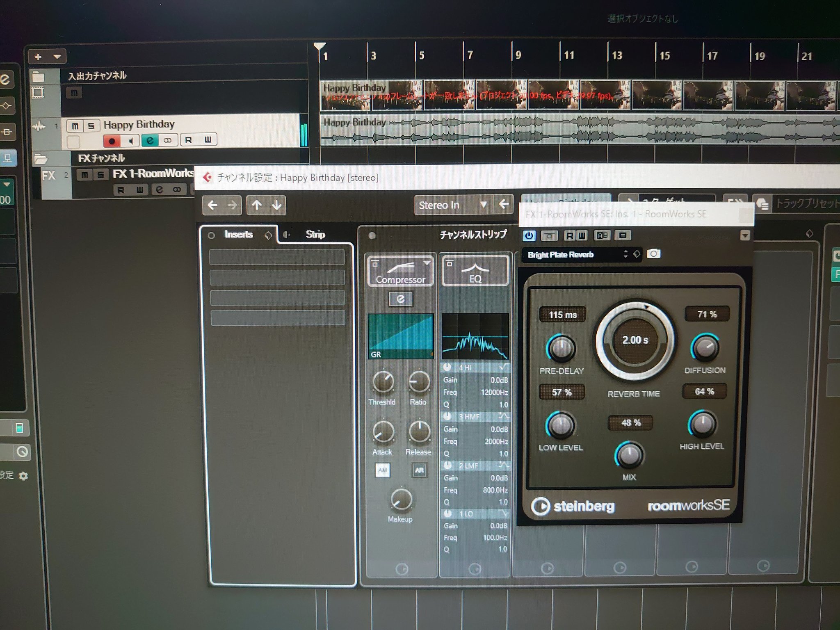The width and height of the screenshot is (840, 630).
Task: Mute the video track
Action: pyautogui.click(x=74, y=93)
